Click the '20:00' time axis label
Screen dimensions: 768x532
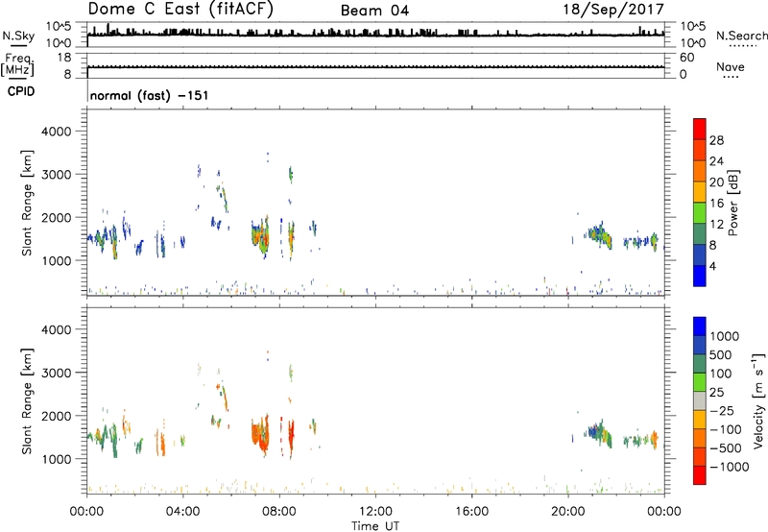pyautogui.click(x=567, y=512)
